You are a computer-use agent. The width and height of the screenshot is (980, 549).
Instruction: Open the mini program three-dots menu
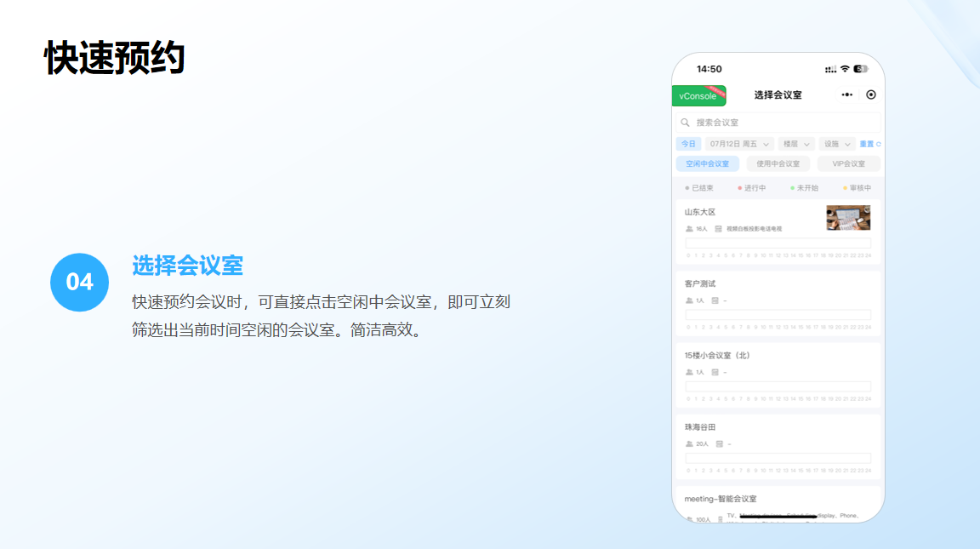847,95
